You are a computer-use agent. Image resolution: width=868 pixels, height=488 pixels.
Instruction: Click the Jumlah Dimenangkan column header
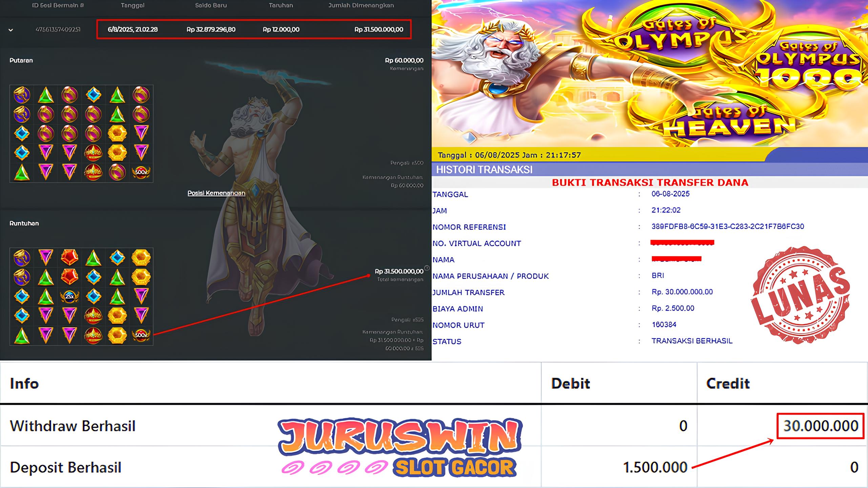coord(361,5)
